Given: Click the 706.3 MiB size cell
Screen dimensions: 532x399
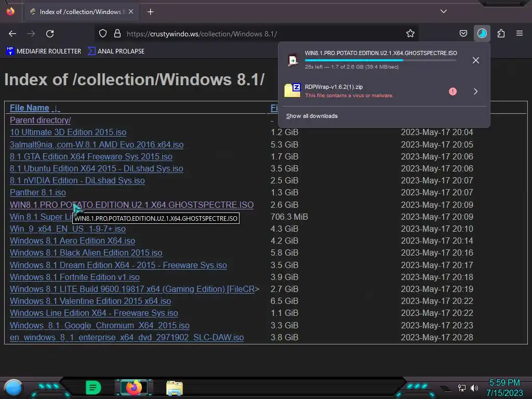Looking at the screenshot, I should (289, 217).
